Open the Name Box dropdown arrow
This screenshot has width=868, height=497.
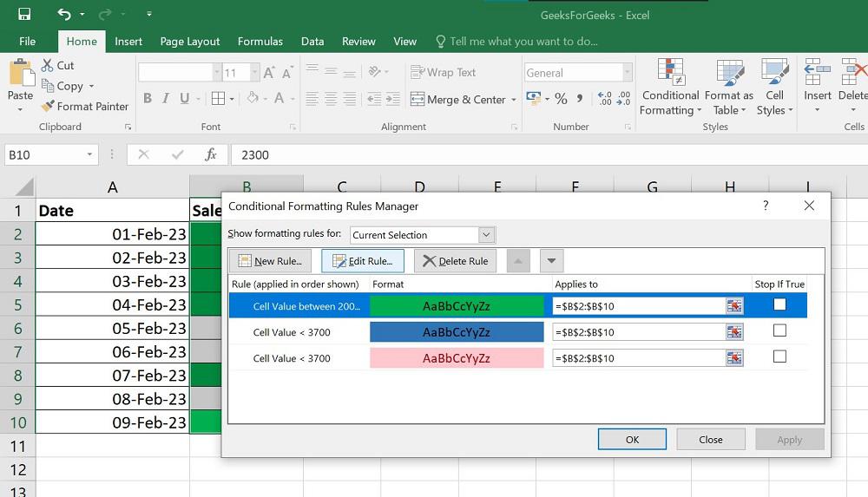89,154
